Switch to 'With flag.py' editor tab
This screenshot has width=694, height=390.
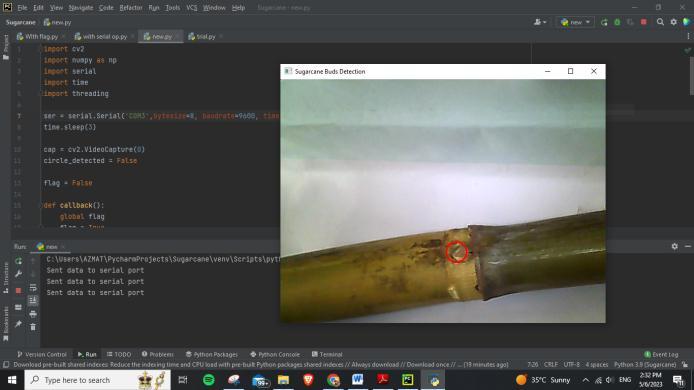tap(41, 36)
